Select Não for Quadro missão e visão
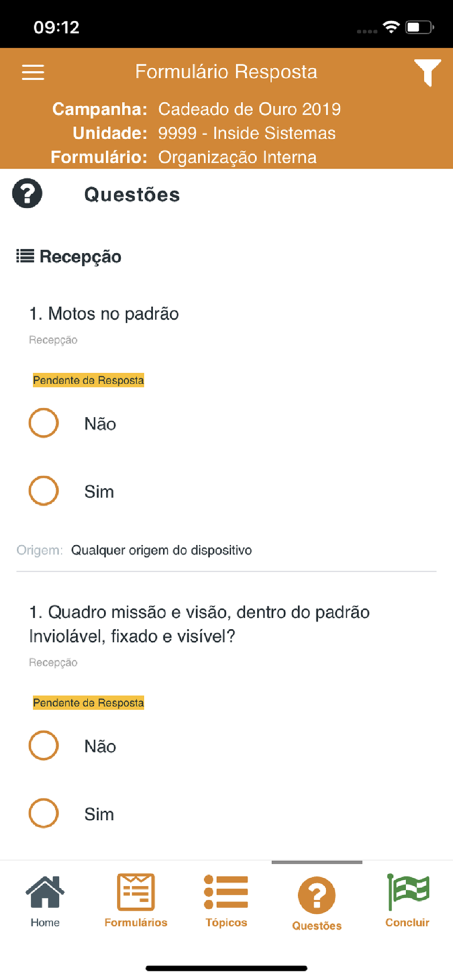Image resolution: width=453 pixels, height=980 pixels. tap(43, 745)
